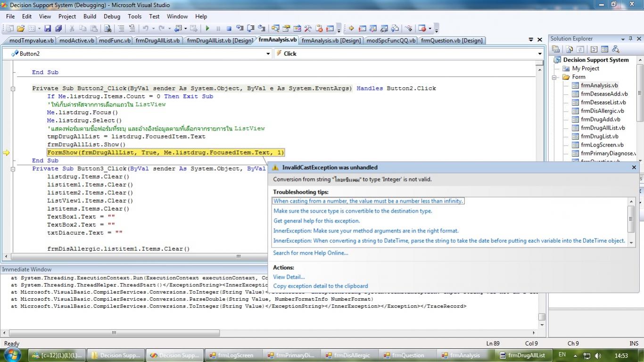Switch to frmQuestion.vb [Design] tab
This screenshot has width=644, height=362.
click(x=452, y=41)
